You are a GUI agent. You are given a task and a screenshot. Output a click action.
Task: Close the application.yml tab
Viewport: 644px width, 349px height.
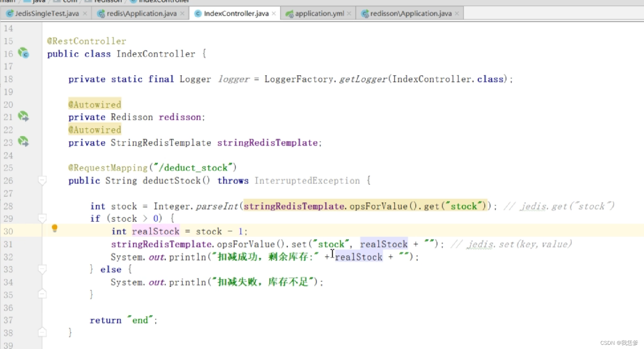[349, 14]
